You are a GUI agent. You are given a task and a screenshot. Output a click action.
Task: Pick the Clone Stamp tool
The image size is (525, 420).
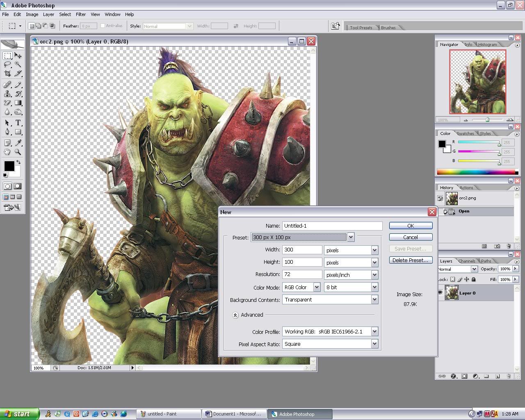coord(7,94)
